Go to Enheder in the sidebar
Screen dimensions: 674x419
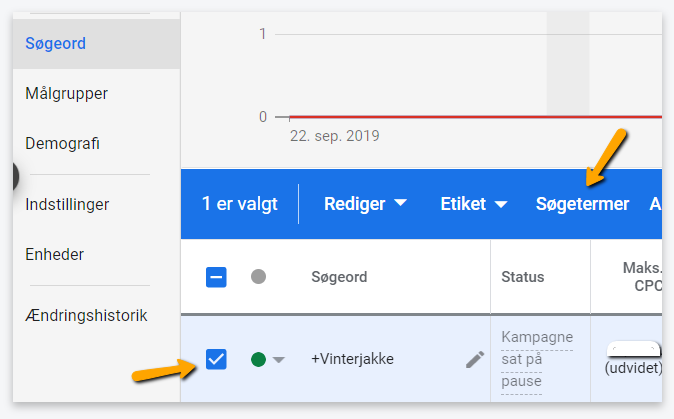pyautogui.click(x=55, y=254)
